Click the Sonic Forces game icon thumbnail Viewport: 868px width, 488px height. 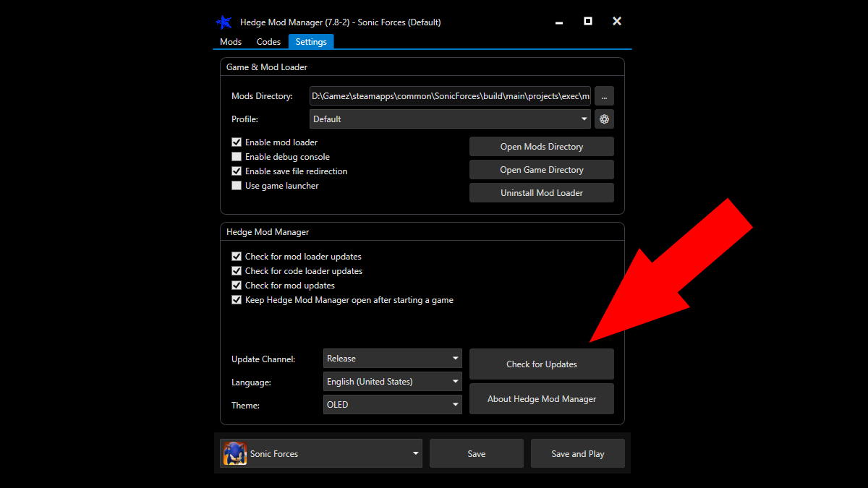pos(234,453)
